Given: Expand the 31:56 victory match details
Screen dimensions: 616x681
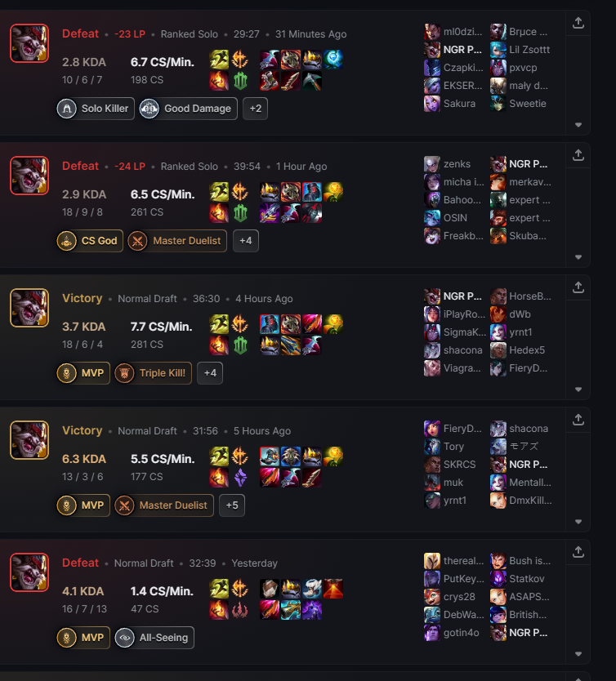Looking at the screenshot, I should [578, 522].
